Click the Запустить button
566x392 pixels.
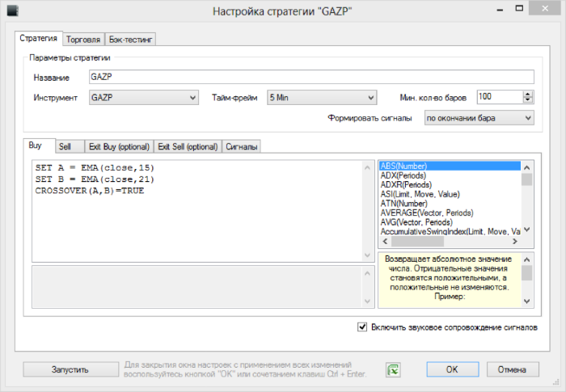[x=71, y=369]
